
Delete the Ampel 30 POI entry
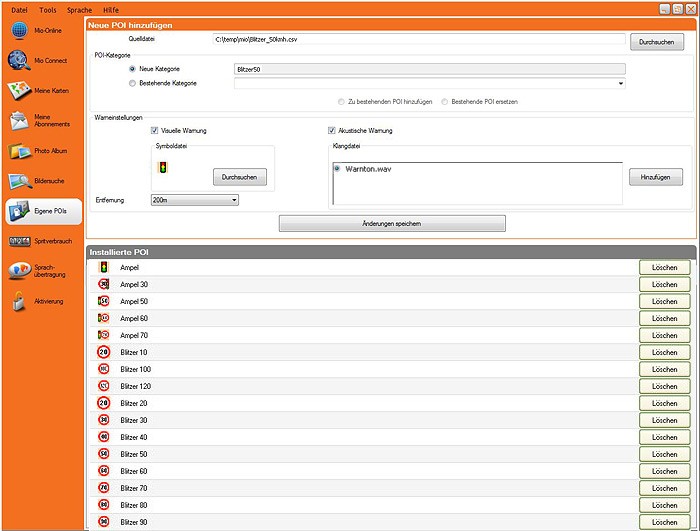(x=664, y=285)
